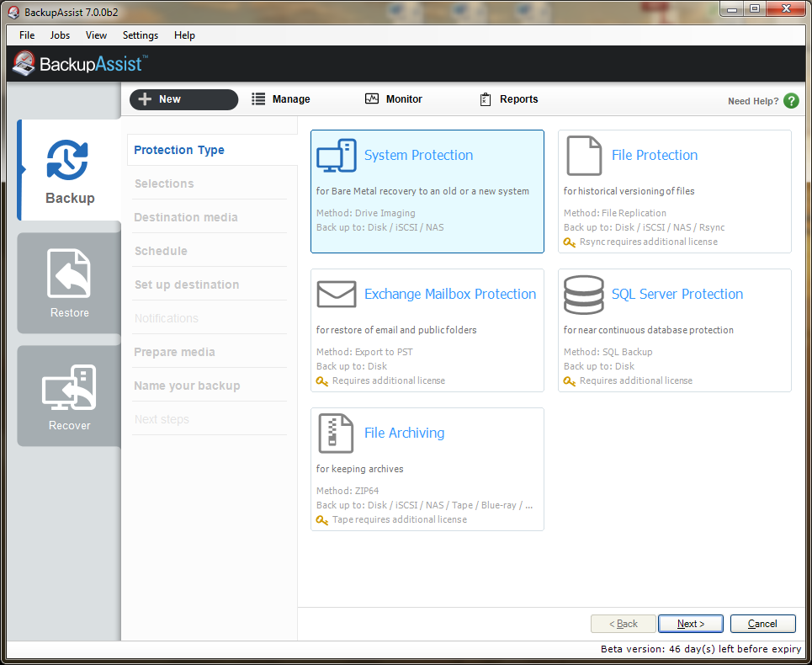Click 'Method: ZIP64' text
The width and height of the screenshot is (812, 665).
[x=348, y=491]
